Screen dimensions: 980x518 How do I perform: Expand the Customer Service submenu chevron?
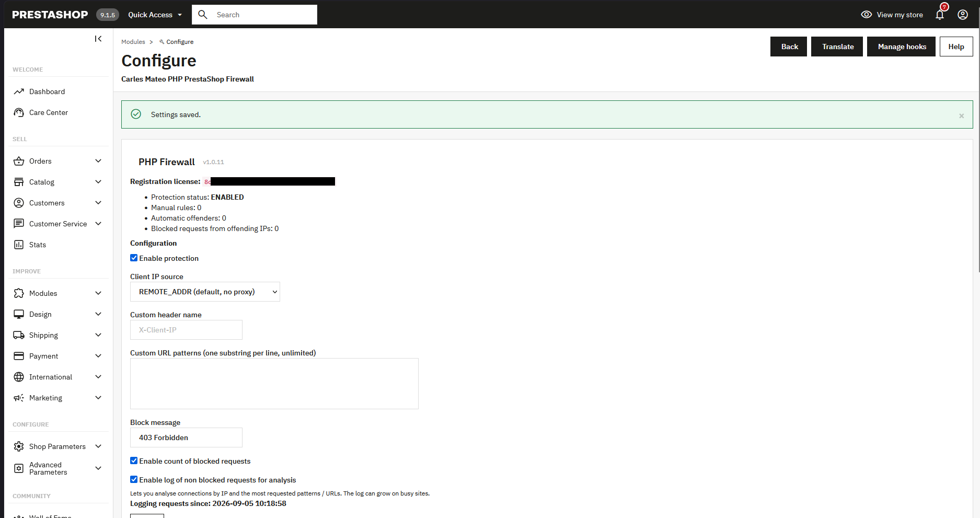98,224
